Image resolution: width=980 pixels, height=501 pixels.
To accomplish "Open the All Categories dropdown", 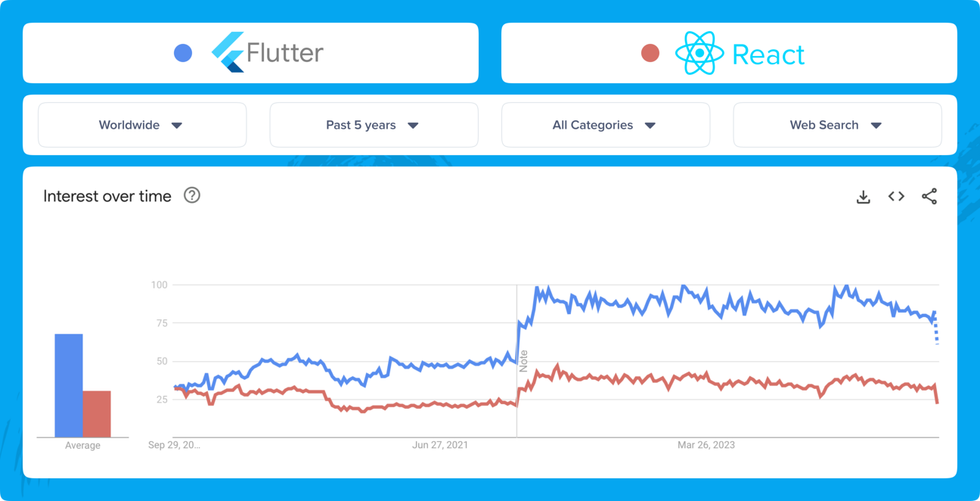I will point(605,125).
